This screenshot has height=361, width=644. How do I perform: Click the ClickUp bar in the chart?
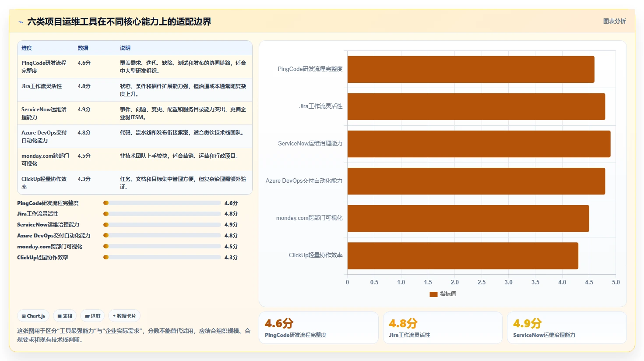click(463, 255)
